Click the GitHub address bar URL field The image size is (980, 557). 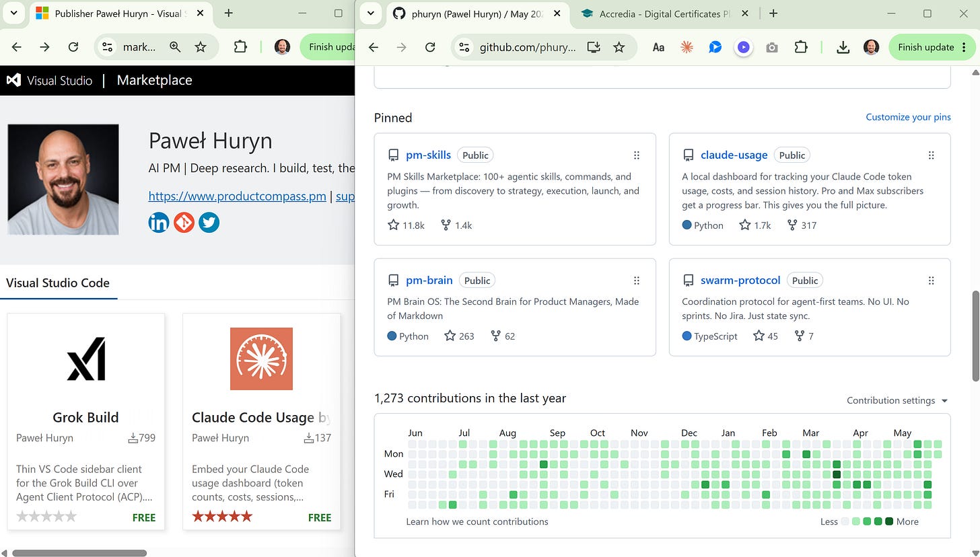pyautogui.click(x=528, y=47)
